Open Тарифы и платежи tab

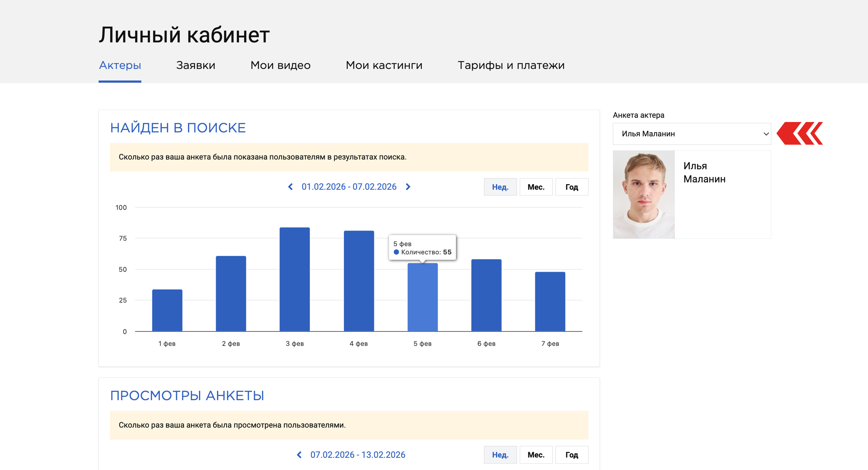tap(511, 65)
